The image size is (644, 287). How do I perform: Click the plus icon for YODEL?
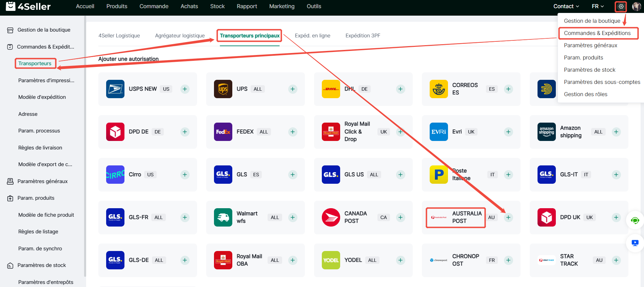click(401, 260)
